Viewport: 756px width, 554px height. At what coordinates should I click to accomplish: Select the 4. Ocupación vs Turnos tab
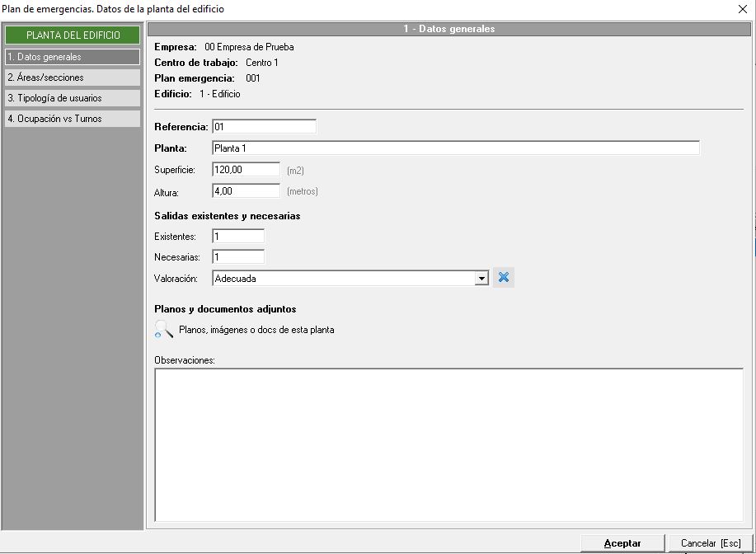(x=73, y=119)
